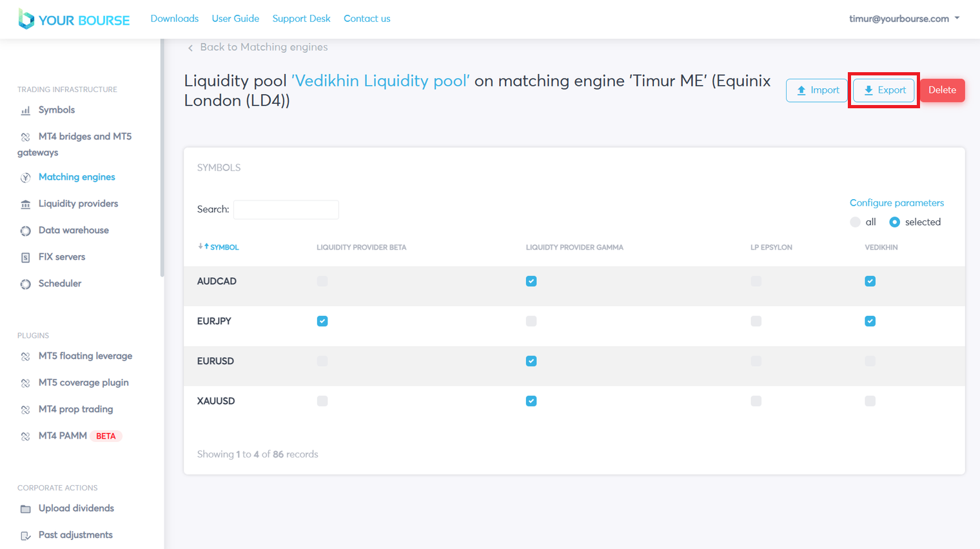Open the User Guide menu item

coord(235,19)
